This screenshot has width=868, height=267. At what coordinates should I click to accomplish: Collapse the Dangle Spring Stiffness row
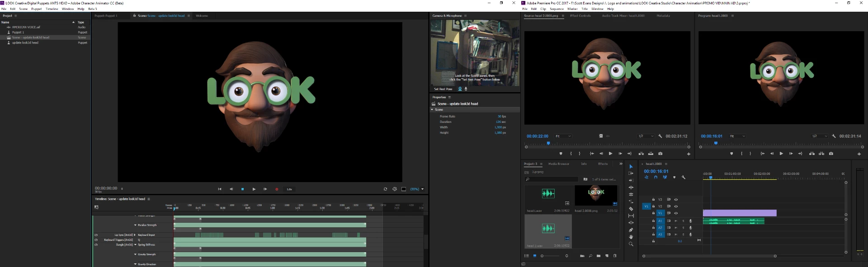coord(135,245)
